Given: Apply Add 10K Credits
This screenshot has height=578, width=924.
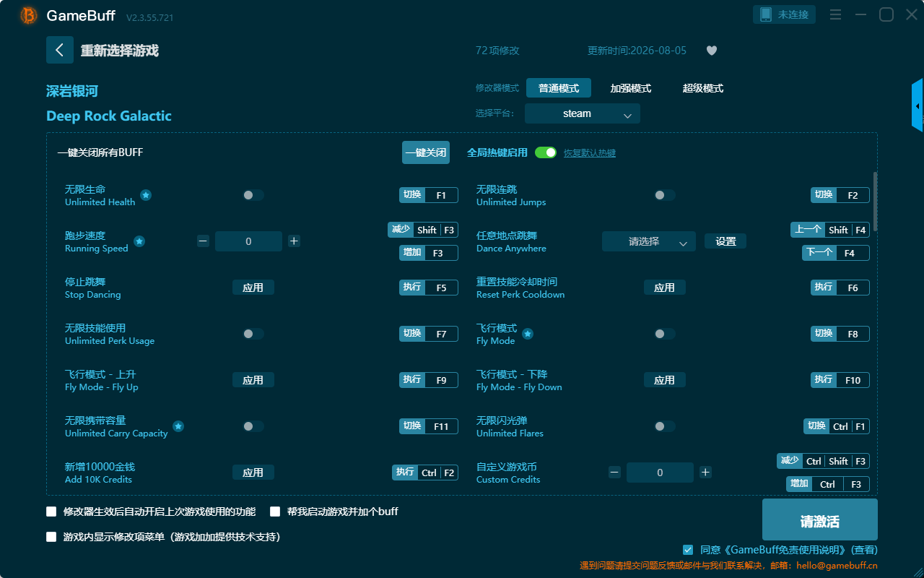Looking at the screenshot, I should (x=253, y=473).
